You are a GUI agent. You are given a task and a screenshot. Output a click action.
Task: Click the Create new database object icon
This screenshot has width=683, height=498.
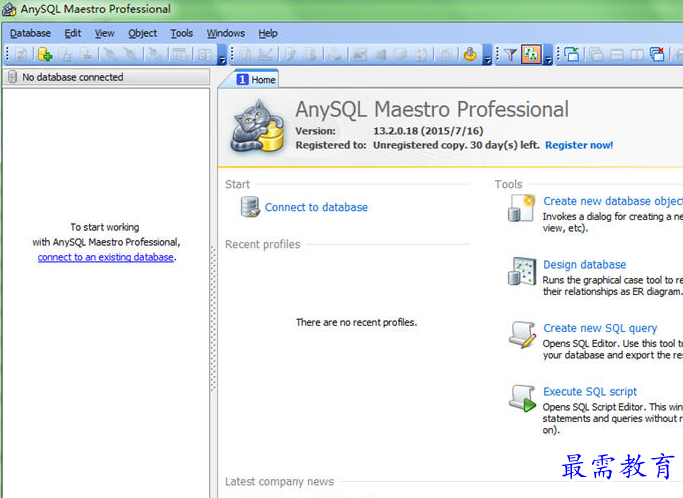522,208
